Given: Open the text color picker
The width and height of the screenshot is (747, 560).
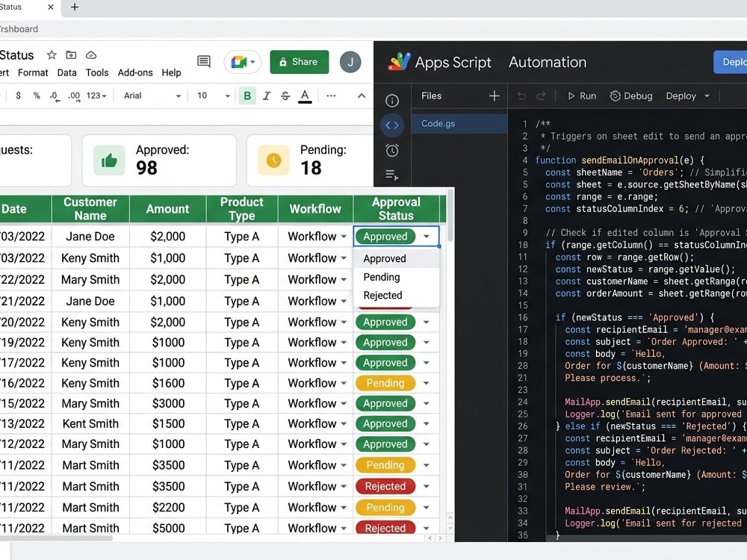Looking at the screenshot, I should (305, 96).
